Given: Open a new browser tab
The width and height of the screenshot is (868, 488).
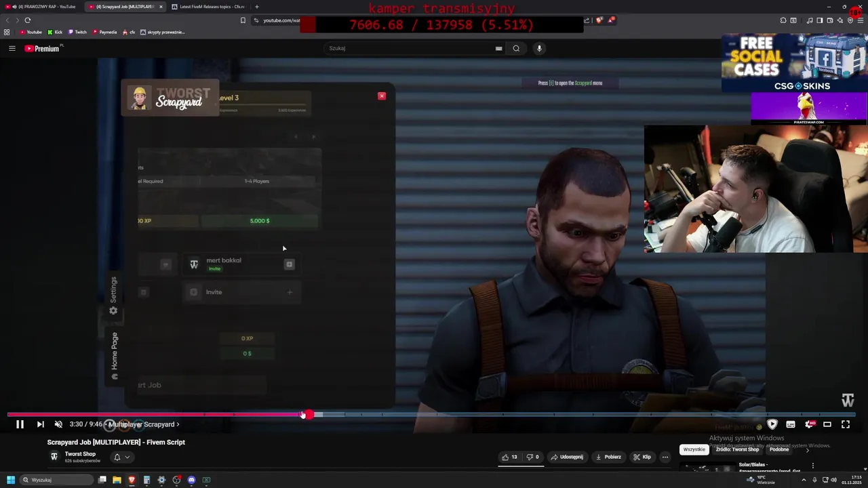Looking at the screenshot, I should (x=256, y=7).
